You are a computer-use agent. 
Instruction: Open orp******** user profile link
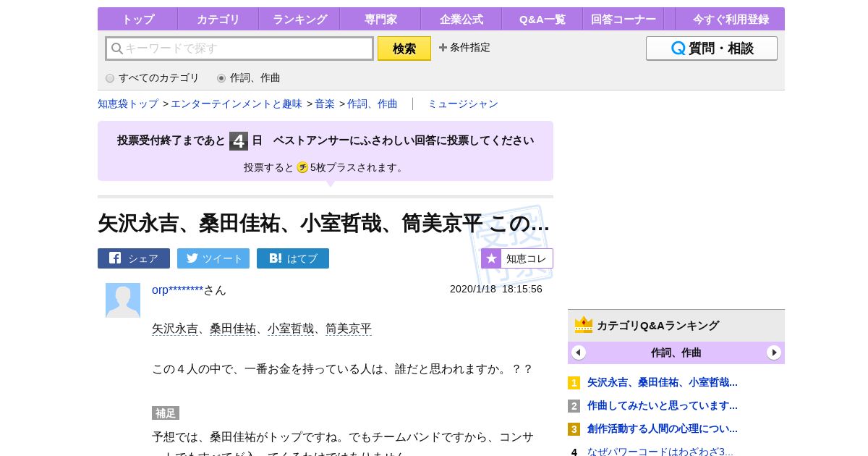coord(177,290)
